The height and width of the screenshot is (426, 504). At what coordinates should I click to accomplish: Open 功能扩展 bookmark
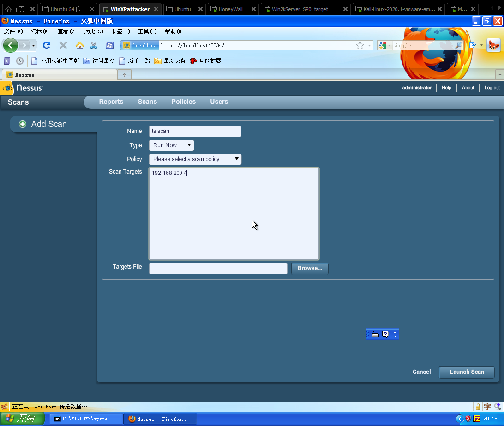[206, 61]
